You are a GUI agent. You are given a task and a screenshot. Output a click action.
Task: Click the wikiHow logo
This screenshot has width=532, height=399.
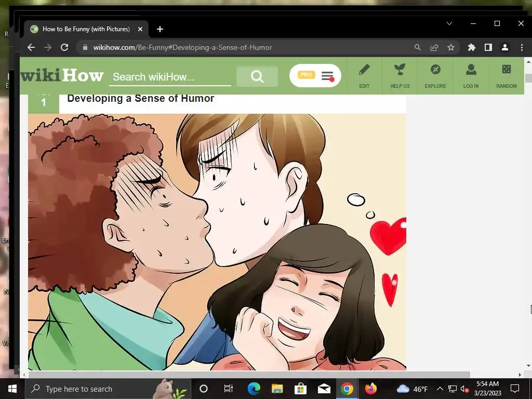[62, 75]
